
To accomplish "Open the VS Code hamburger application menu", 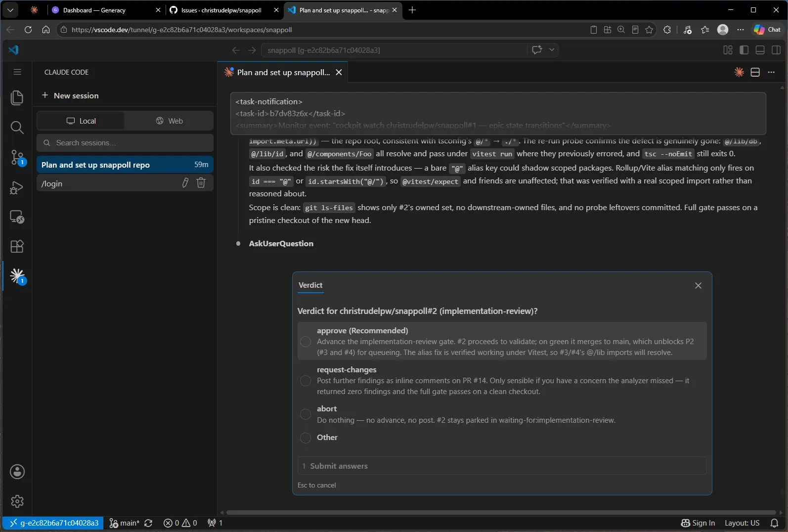I will (x=17, y=72).
